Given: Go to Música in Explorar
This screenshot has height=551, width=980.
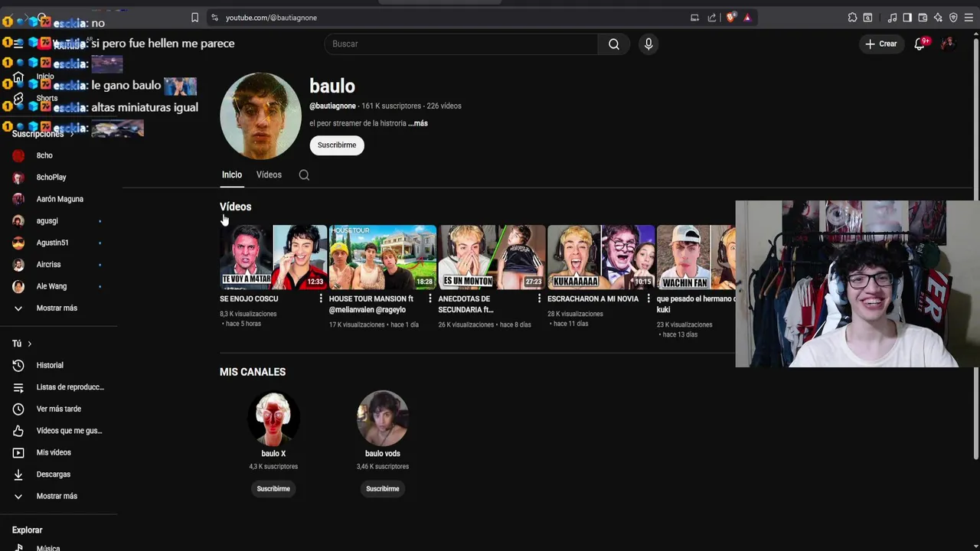Looking at the screenshot, I should tap(58, 547).
